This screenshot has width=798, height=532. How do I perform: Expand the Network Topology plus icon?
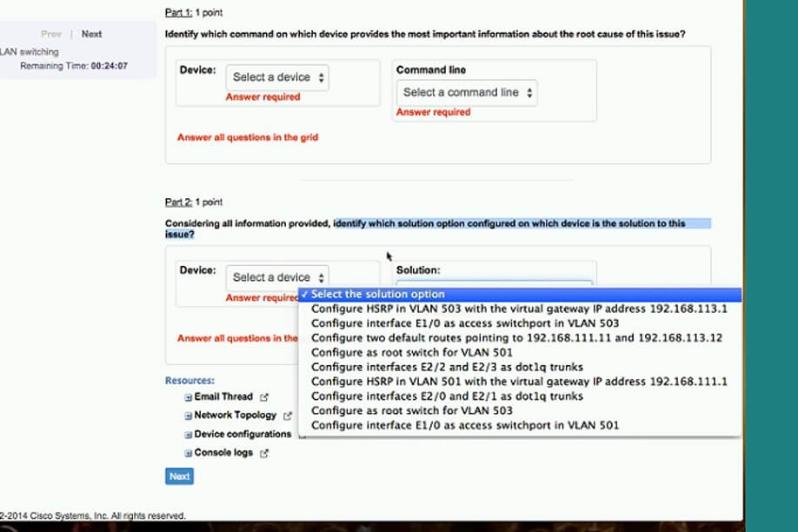188,416
